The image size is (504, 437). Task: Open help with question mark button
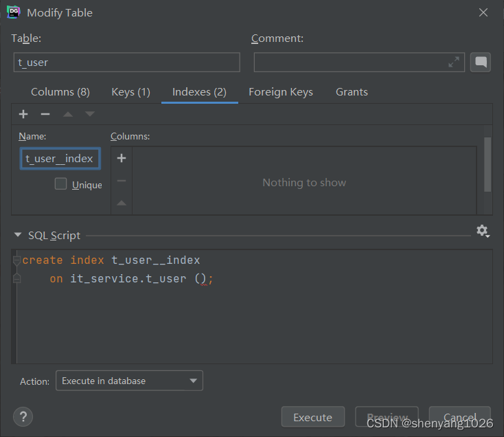23,417
